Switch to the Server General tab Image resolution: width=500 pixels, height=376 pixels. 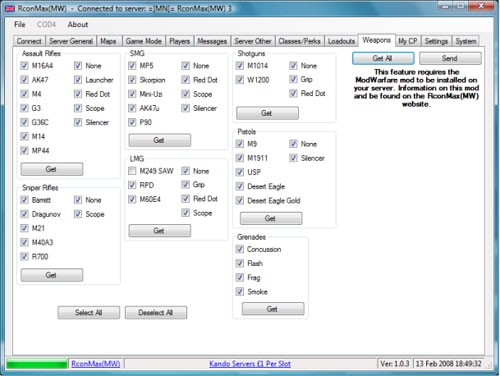click(x=71, y=41)
